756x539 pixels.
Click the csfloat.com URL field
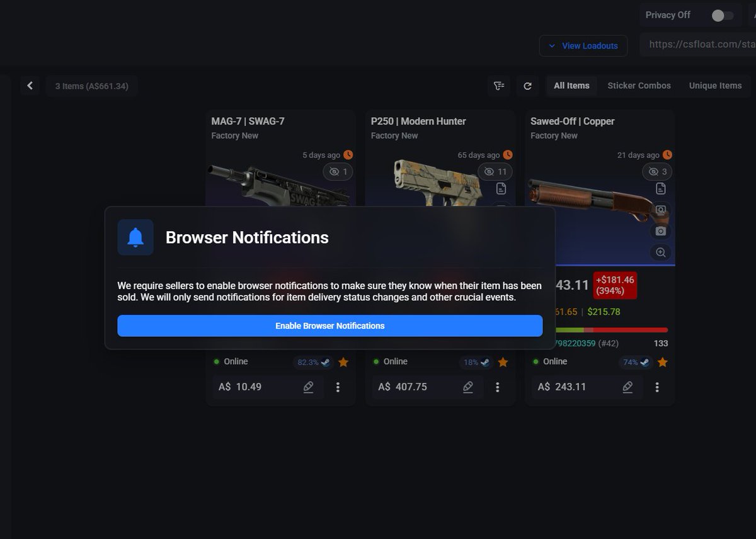698,45
